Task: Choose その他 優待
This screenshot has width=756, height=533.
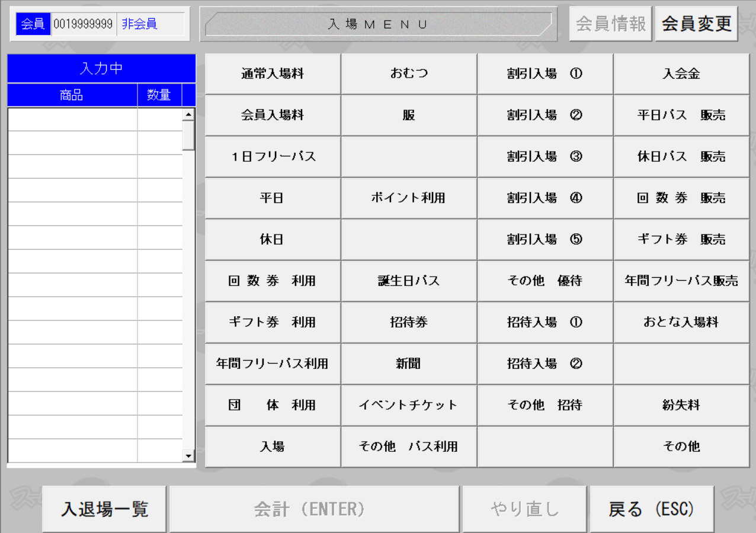Action: tap(545, 281)
